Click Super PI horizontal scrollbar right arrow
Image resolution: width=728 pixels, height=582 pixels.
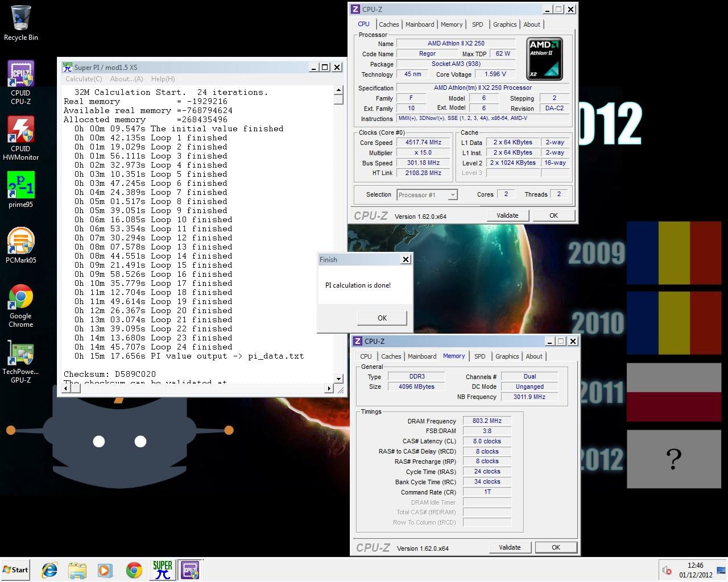329,388
